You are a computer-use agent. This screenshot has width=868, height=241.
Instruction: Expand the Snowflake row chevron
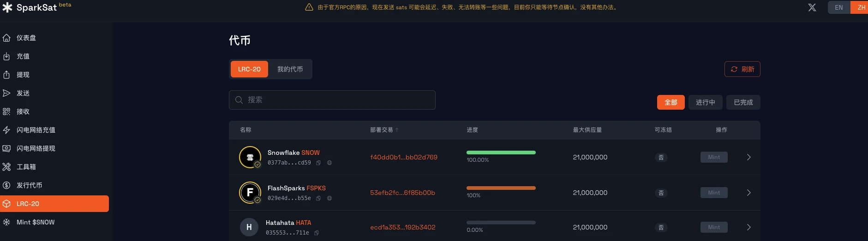748,157
